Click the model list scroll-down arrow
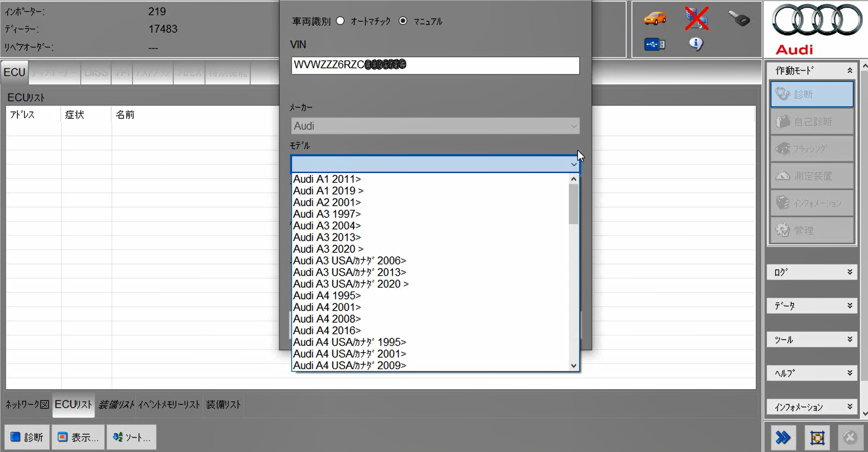The width and height of the screenshot is (868, 452). [574, 366]
